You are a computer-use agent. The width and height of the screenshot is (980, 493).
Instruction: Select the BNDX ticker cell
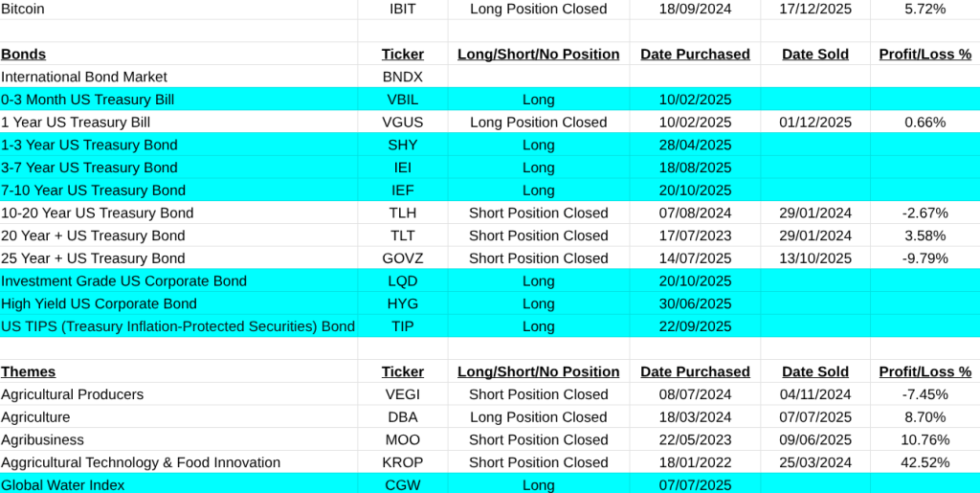(402, 77)
